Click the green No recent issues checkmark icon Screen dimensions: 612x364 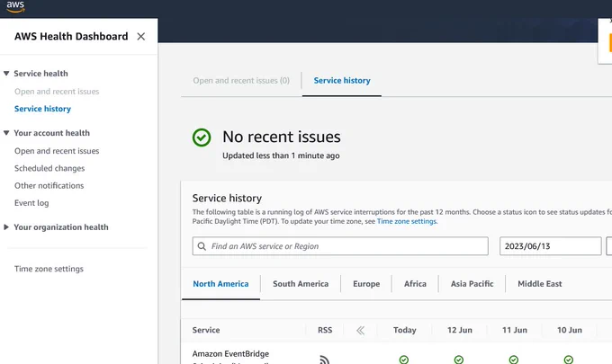[202, 138]
